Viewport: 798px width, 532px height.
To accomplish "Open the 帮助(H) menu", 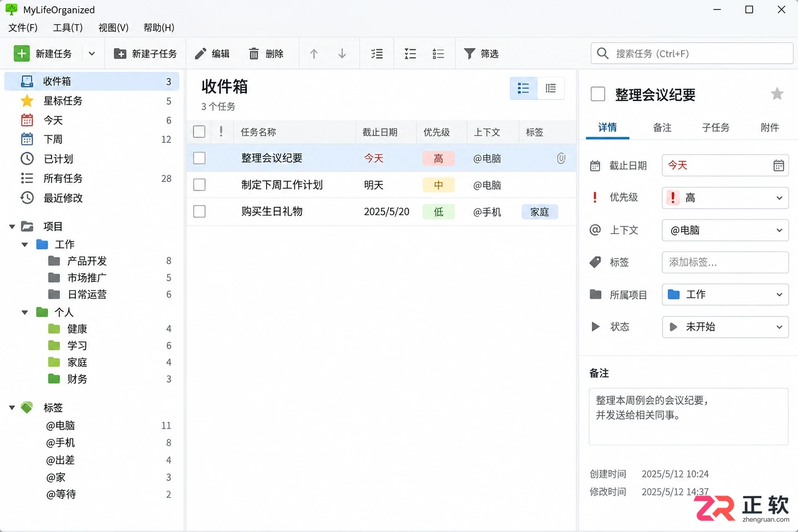I will coord(159,28).
